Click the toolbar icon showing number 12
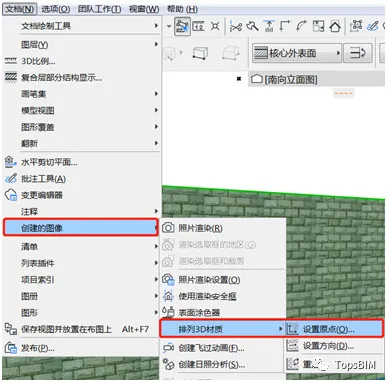This screenshot has height=382, width=387. (x=199, y=26)
